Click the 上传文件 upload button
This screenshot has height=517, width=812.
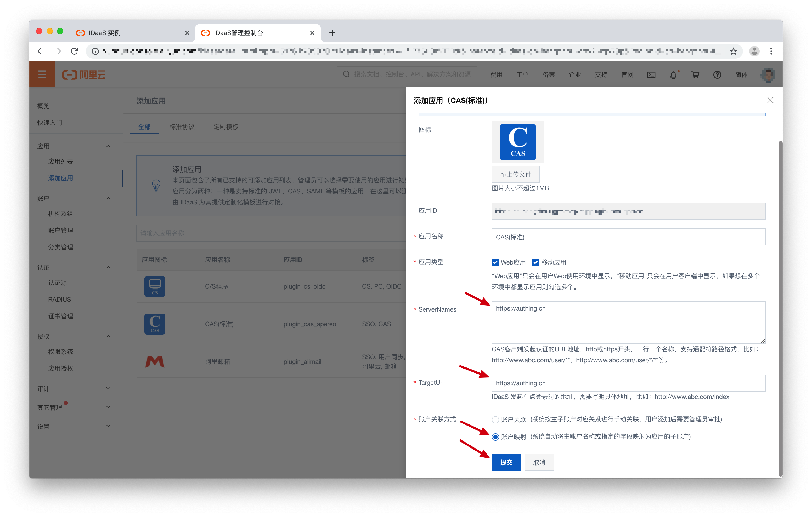[x=516, y=174]
